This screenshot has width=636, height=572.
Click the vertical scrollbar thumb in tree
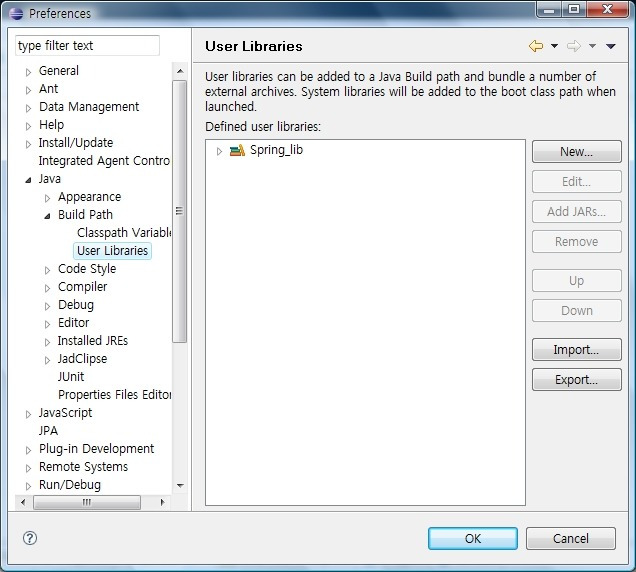click(x=179, y=211)
